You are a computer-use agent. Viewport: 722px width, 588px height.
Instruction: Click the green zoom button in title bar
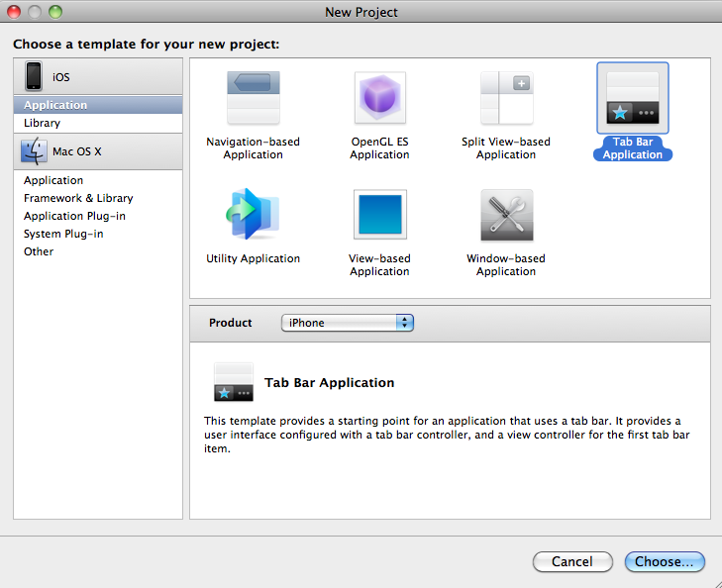click(x=55, y=12)
